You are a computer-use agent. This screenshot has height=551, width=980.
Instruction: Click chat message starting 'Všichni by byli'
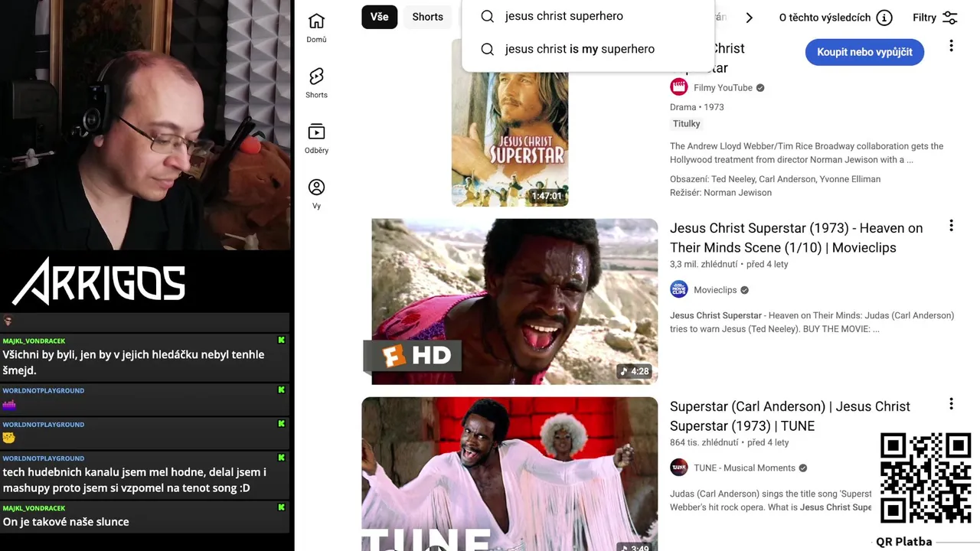[133, 362]
